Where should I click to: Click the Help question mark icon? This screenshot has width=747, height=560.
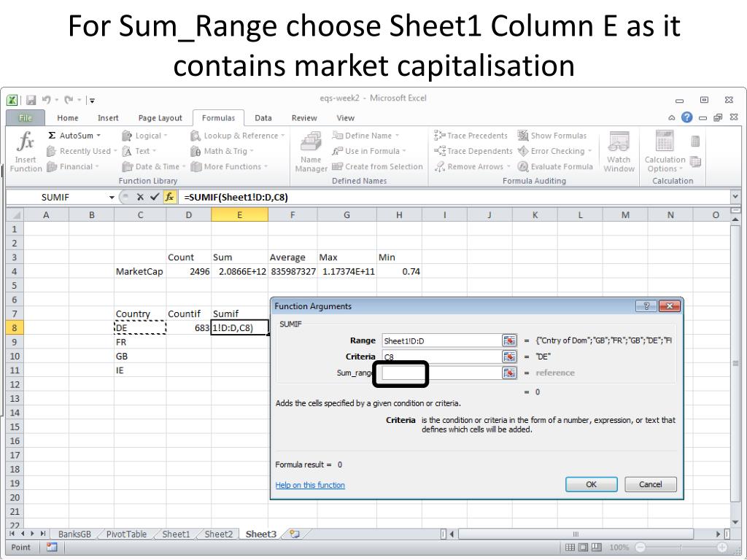tap(686, 117)
